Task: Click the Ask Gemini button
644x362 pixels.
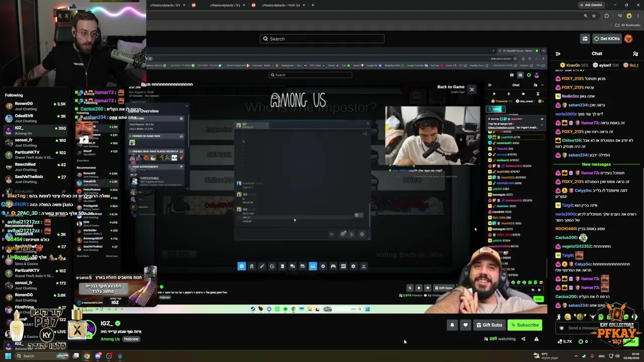Action: (591, 5)
